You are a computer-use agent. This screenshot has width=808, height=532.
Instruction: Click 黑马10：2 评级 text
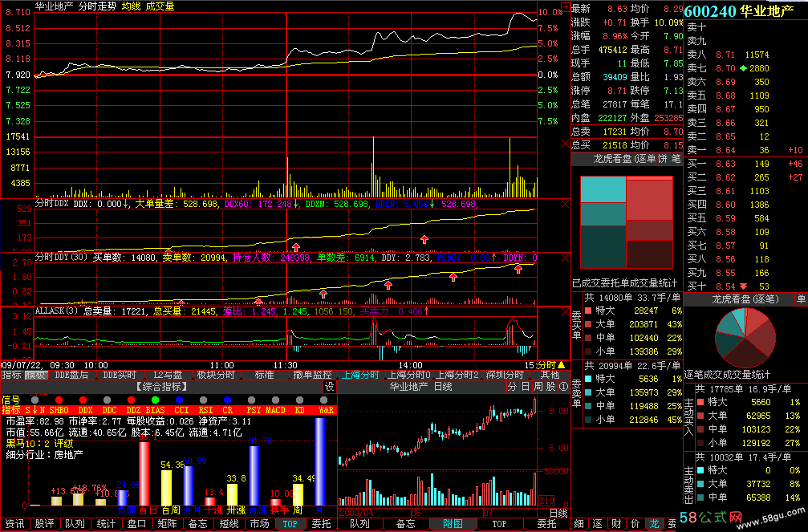tap(39, 443)
